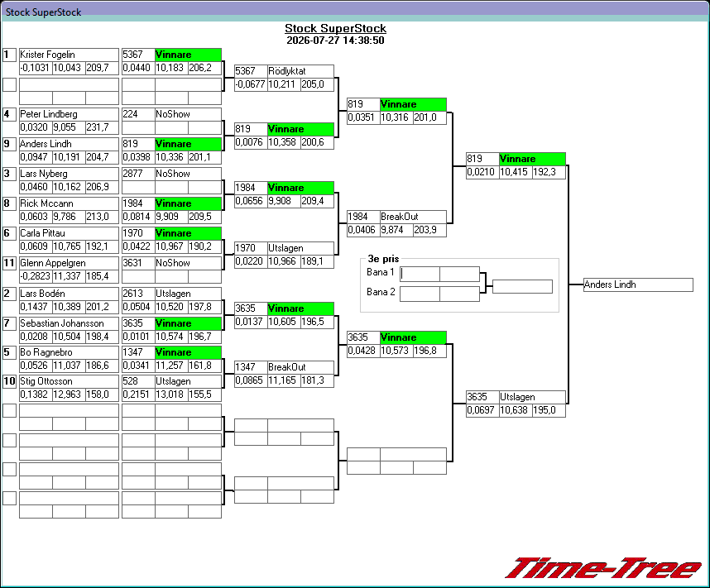Click seed number 11 box
Image resolution: width=710 pixels, height=588 pixels.
pos(9,263)
